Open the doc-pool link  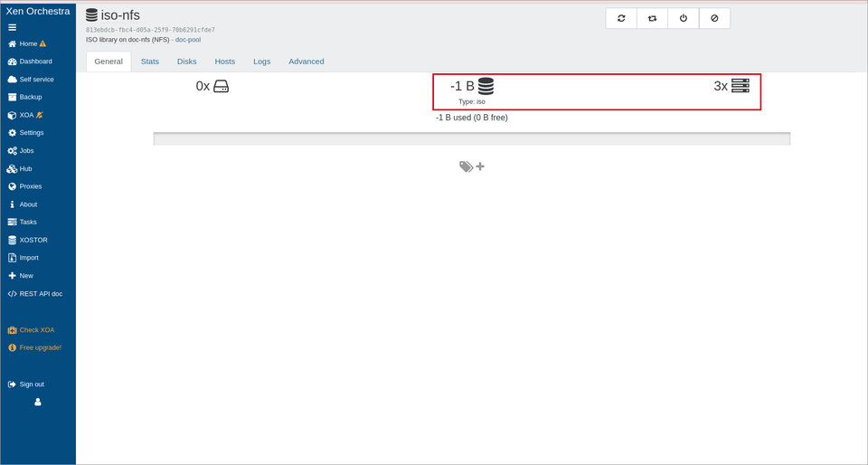[188, 40]
